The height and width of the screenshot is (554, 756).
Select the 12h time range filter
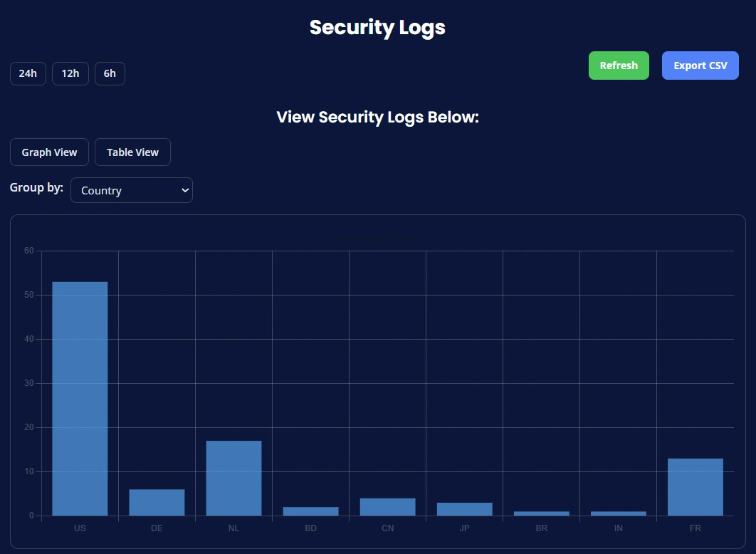70,73
